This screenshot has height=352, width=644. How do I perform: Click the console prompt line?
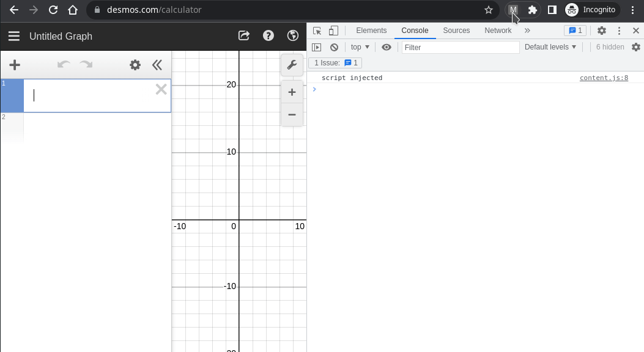point(476,89)
